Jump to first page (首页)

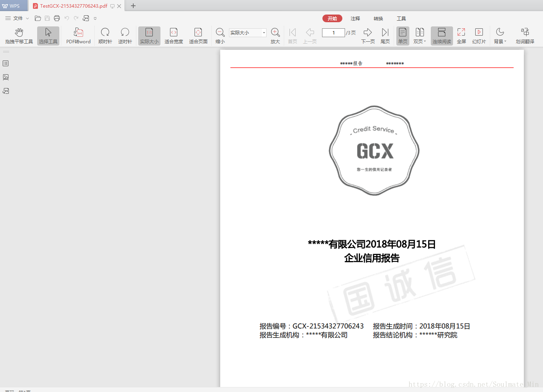click(x=293, y=36)
